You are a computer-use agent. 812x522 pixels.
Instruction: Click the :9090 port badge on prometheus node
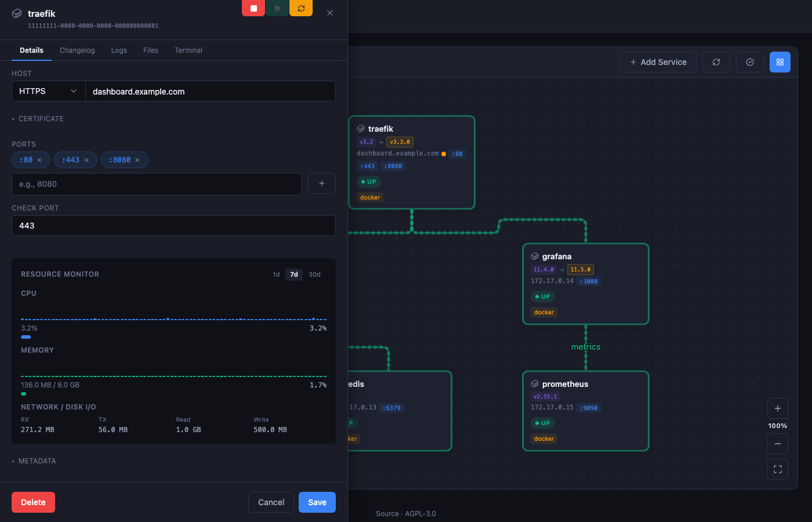pyautogui.click(x=589, y=408)
